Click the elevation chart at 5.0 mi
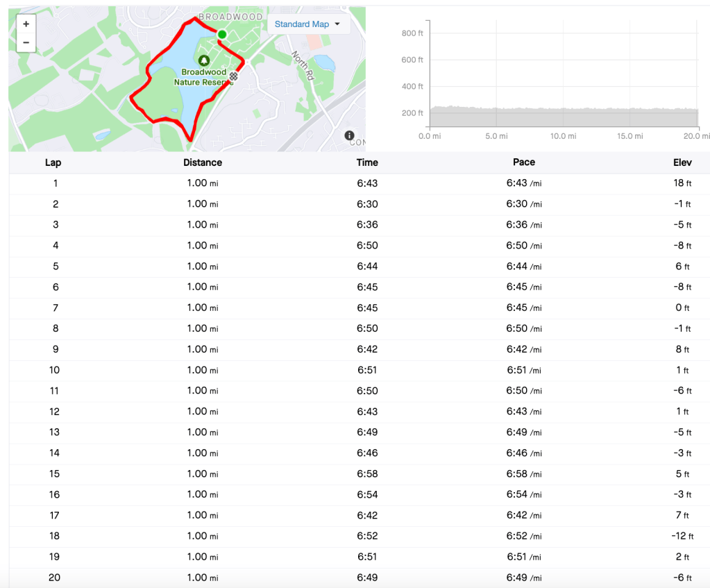710x588 pixels. click(x=496, y=111)
